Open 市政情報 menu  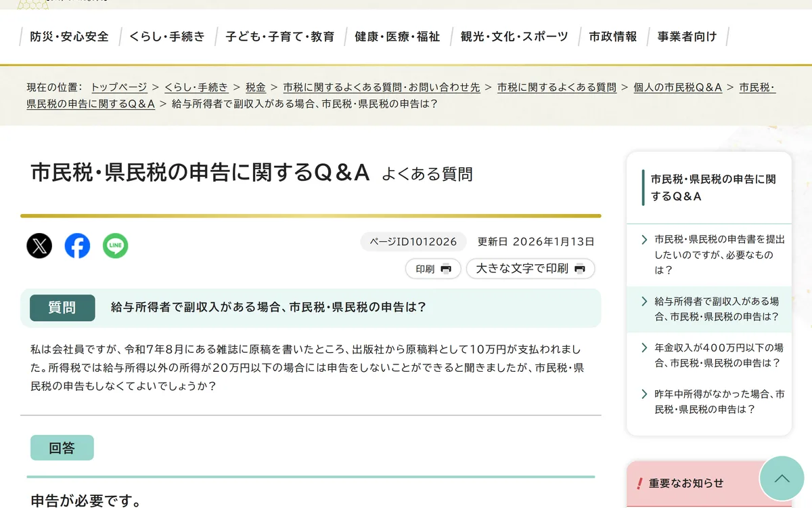(x=613, y=37)
